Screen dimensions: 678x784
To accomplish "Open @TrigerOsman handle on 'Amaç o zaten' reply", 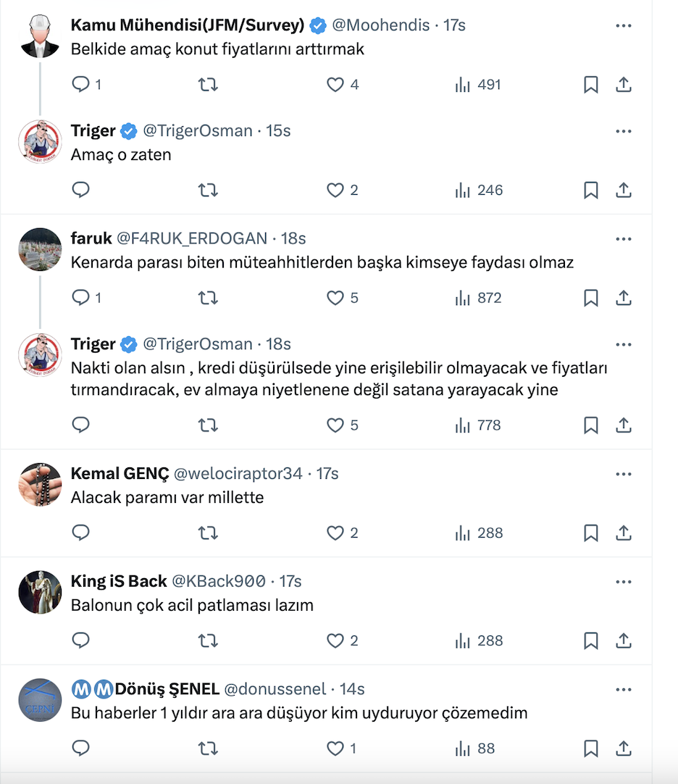I will point(197,131).
